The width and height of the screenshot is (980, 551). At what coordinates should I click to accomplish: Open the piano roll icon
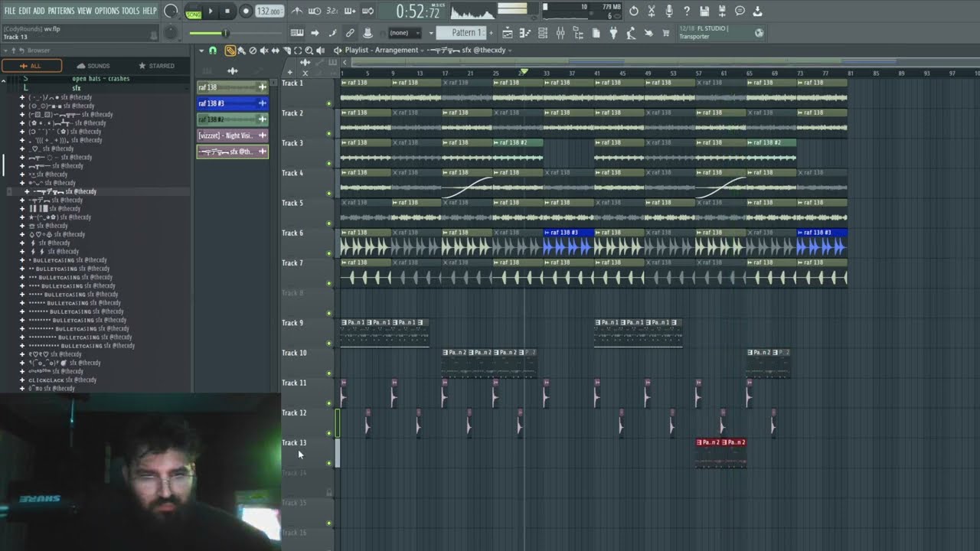tap(525, 33)
